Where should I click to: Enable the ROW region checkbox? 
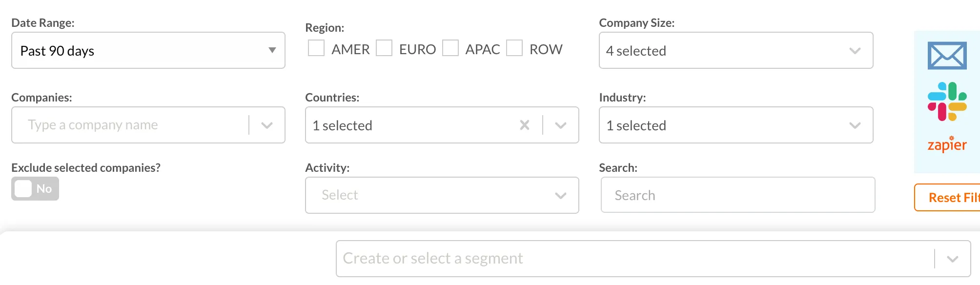coord(514,48)
